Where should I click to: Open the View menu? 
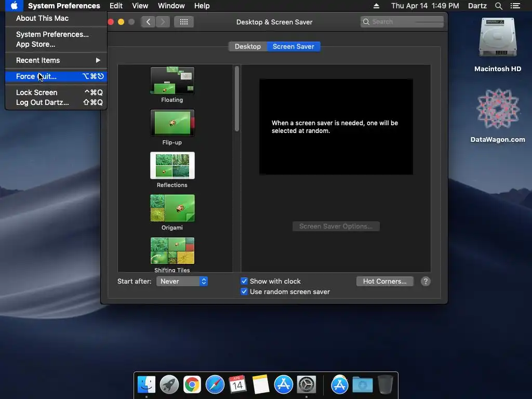(140, 6)
